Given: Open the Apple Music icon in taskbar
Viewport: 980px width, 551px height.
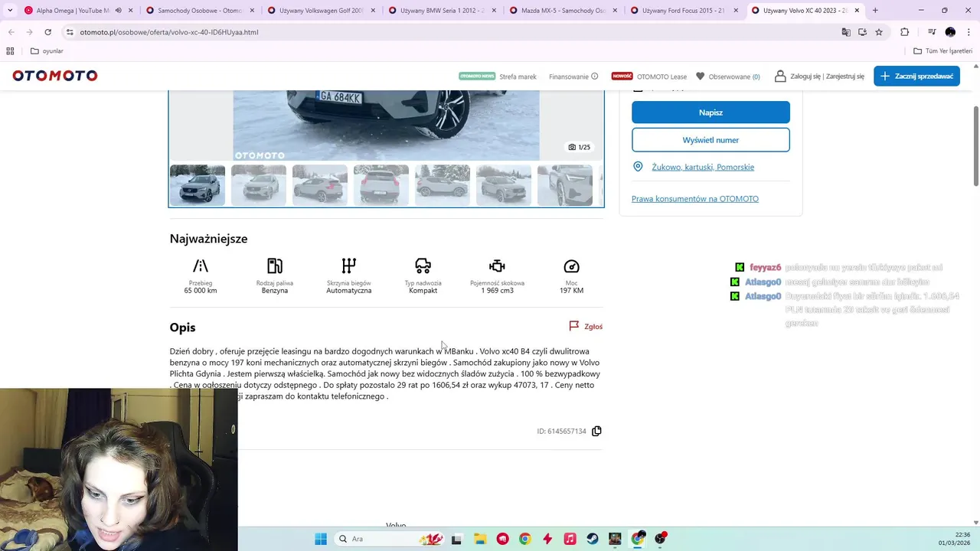Looking at the screenshot, I should tap(570, 539).
